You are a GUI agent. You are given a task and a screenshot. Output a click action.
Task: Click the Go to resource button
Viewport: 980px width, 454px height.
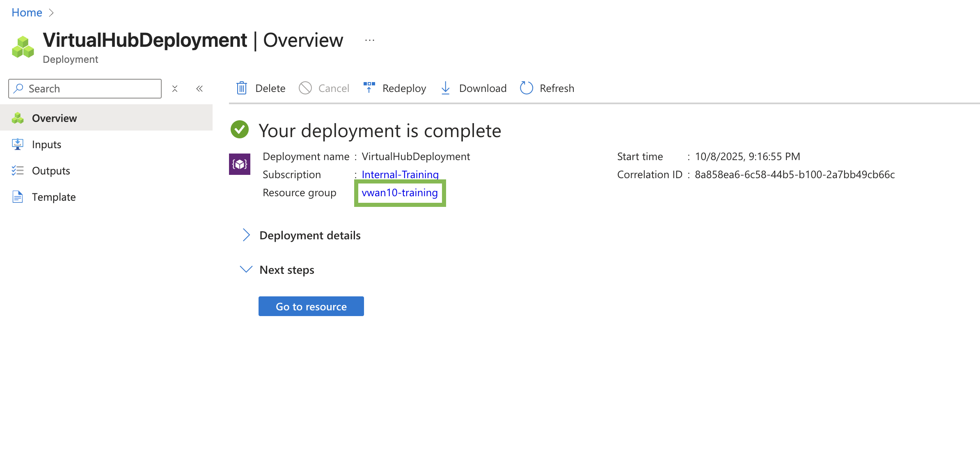coord(311,306)
